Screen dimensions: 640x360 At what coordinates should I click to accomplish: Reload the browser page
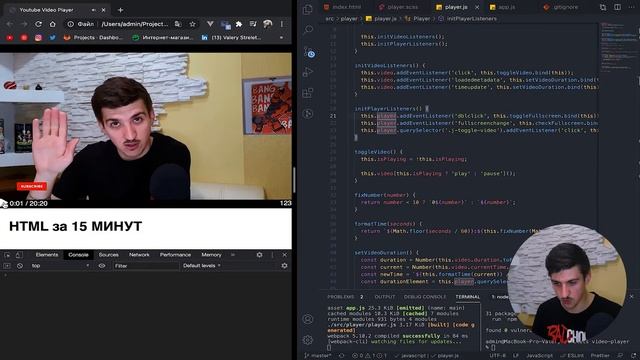click(38, 24)
